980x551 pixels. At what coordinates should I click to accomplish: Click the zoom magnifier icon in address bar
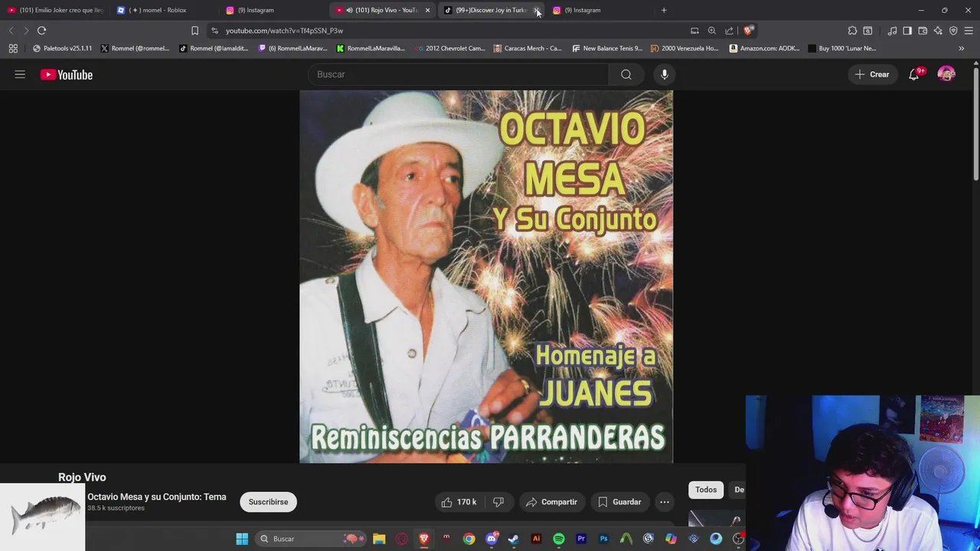(711, 31)
